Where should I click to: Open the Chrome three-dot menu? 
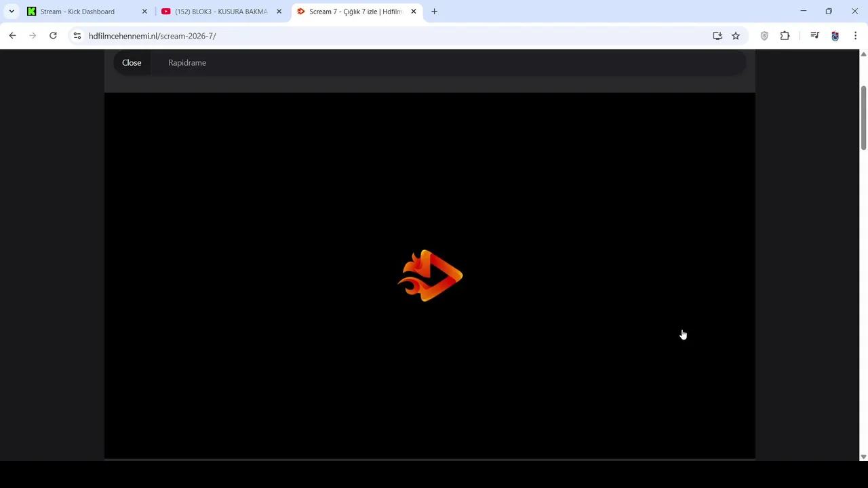click(x=855, y=36)
